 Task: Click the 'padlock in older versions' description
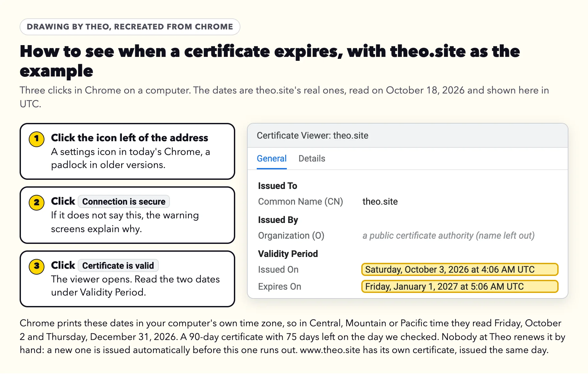click(x=131, y=158)
